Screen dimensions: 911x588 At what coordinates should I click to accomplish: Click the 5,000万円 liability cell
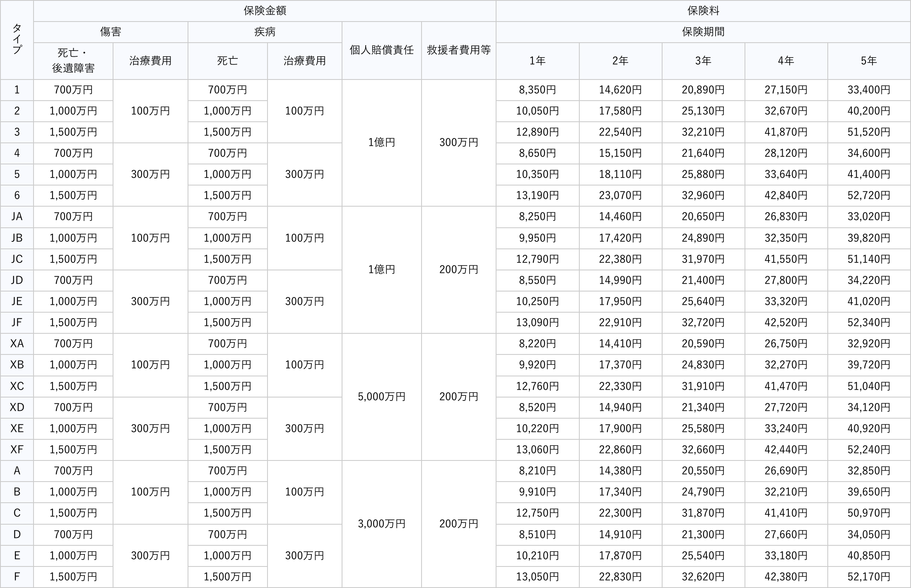pyautogui.click(x=381, y=397)
